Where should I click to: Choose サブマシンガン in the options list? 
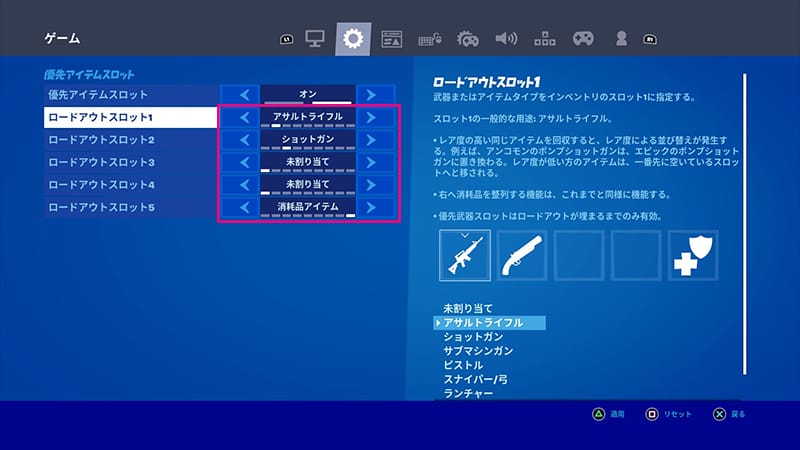point(478,351)
